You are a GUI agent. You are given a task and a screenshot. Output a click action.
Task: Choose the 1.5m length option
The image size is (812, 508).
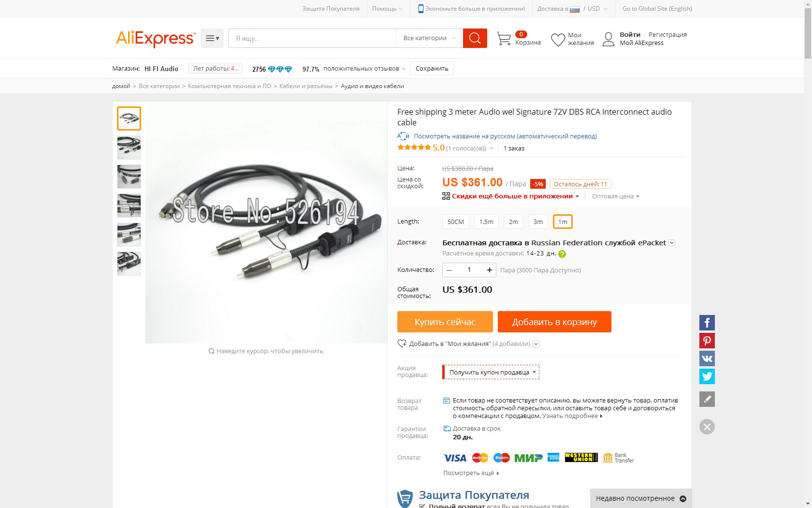click(486, 222)
